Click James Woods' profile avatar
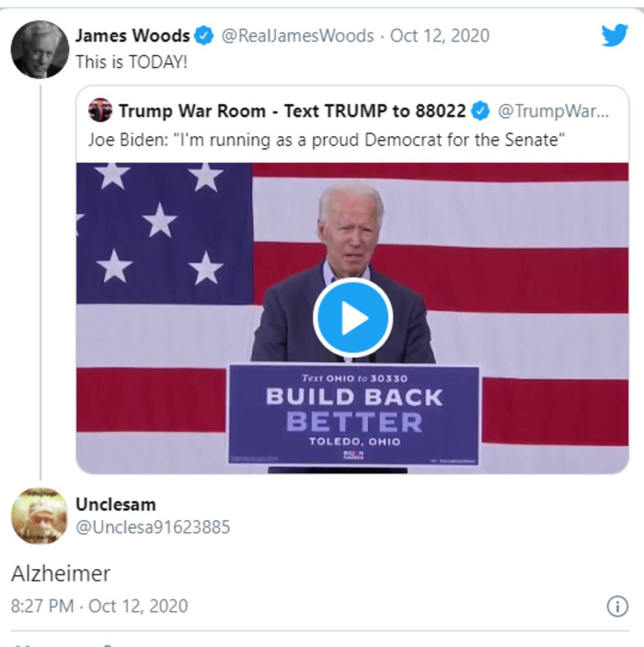This screenshot has height=647, width=644. [x=40, y=50]
